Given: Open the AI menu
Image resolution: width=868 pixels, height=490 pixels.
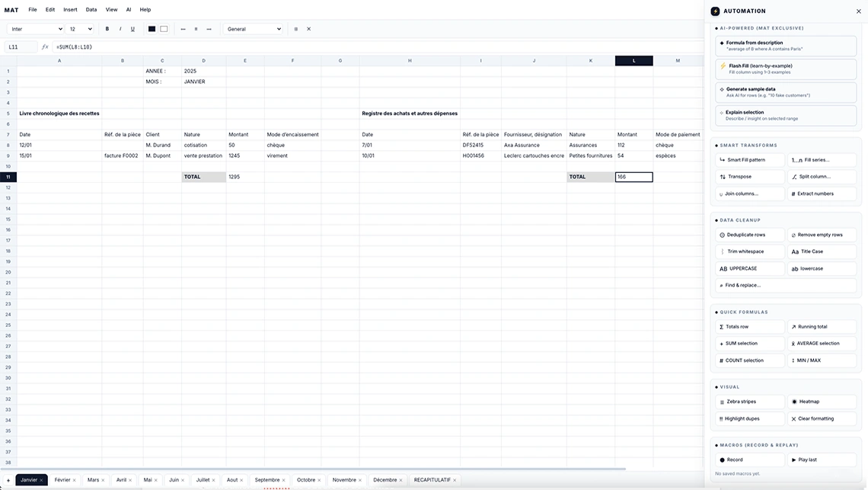Looking at the screenshot, I should click(129, 9).
